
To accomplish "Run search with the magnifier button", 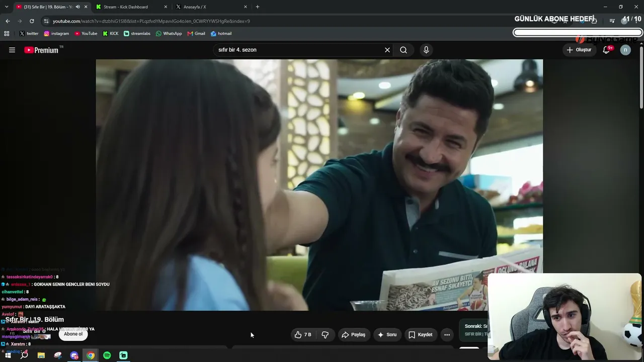I will pos(404,50).
